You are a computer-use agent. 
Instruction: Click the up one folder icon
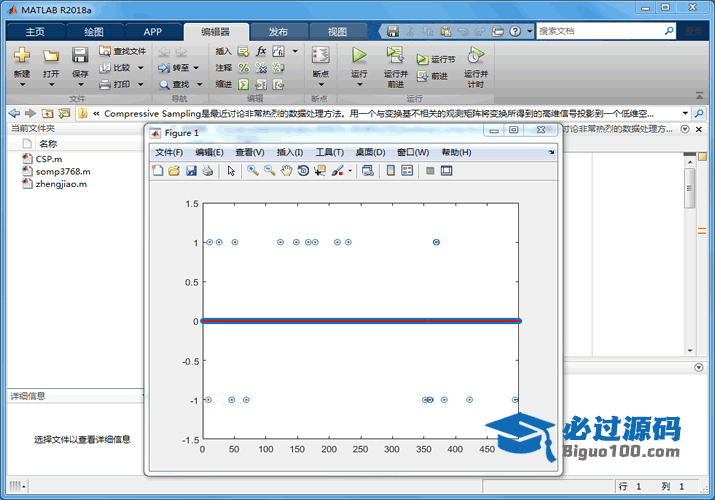47,113
